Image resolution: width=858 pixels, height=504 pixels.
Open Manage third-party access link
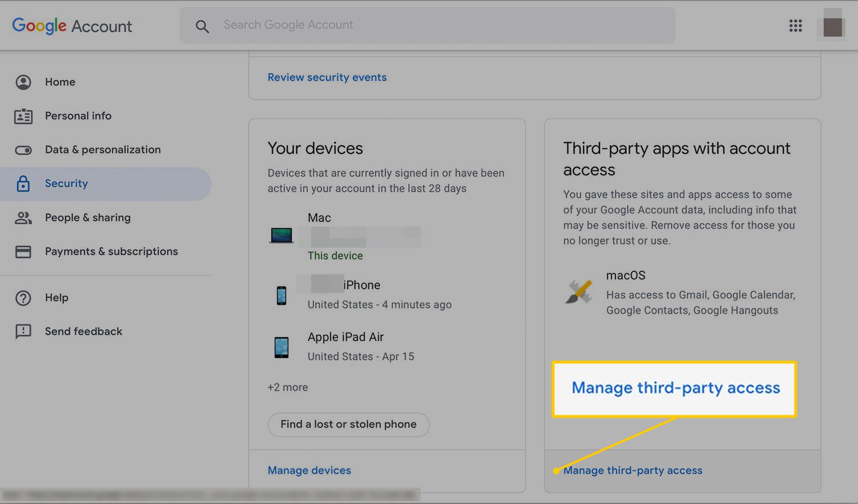click(633, 470)
